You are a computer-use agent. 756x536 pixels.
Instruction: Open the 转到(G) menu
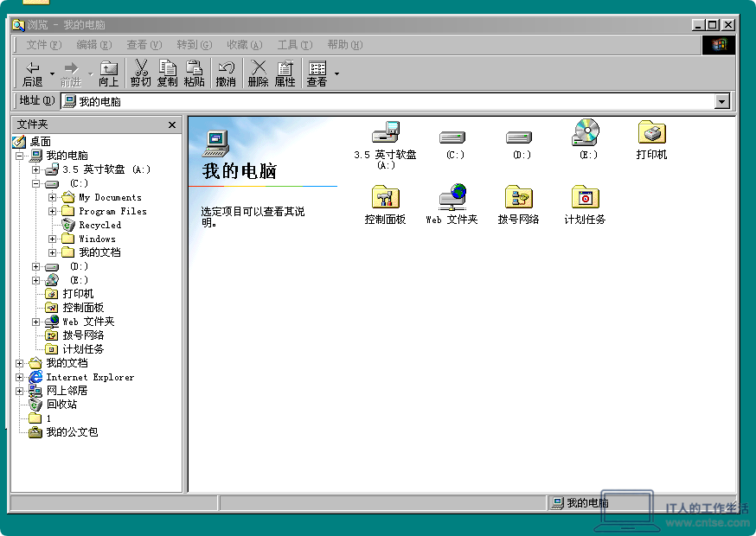tap(195, 45)
